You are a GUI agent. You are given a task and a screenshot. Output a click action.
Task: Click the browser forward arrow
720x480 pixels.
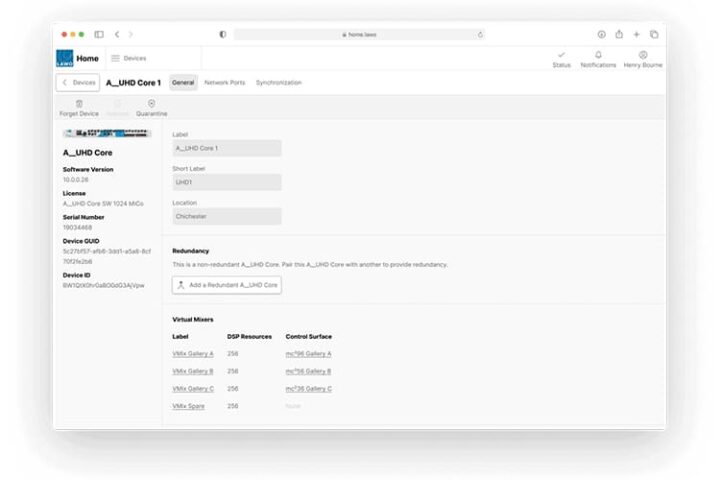[131, 34]
